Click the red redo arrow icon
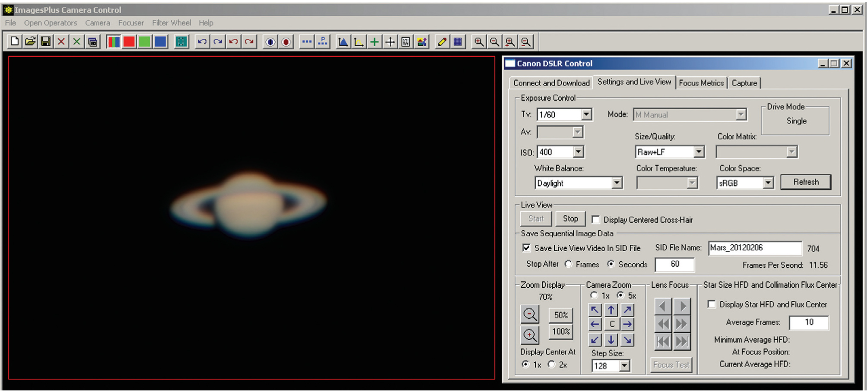The image size is (868, 391). pyautogui.click(x=249, y=42)
